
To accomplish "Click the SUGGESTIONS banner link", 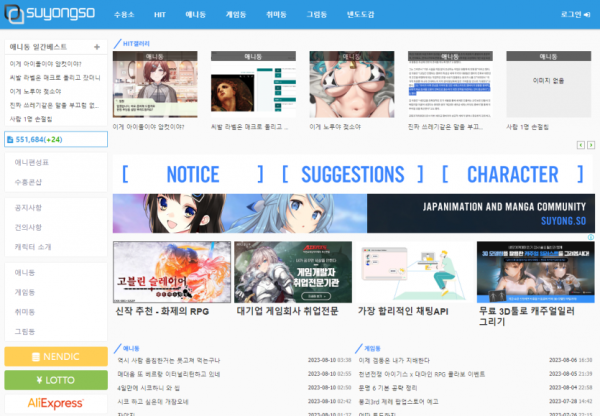I will click(x=351, y=174).
